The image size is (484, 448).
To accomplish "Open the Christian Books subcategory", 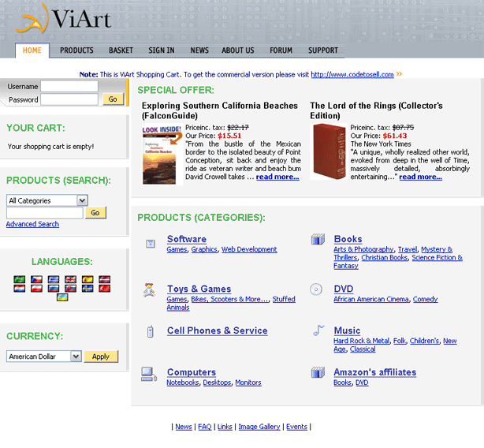I will 385,257.
